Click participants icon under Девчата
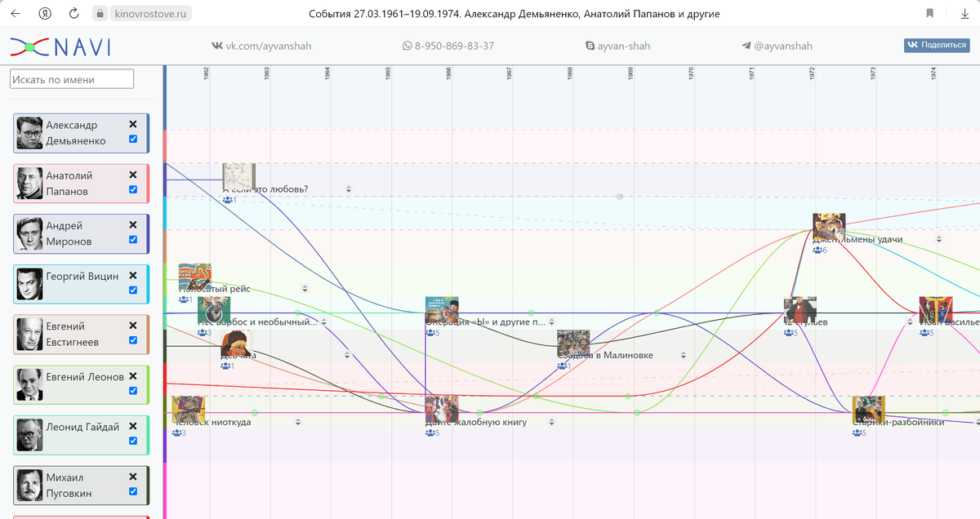Image resolution: width=980 pixels, height=519 pixels. pos(227,366)
